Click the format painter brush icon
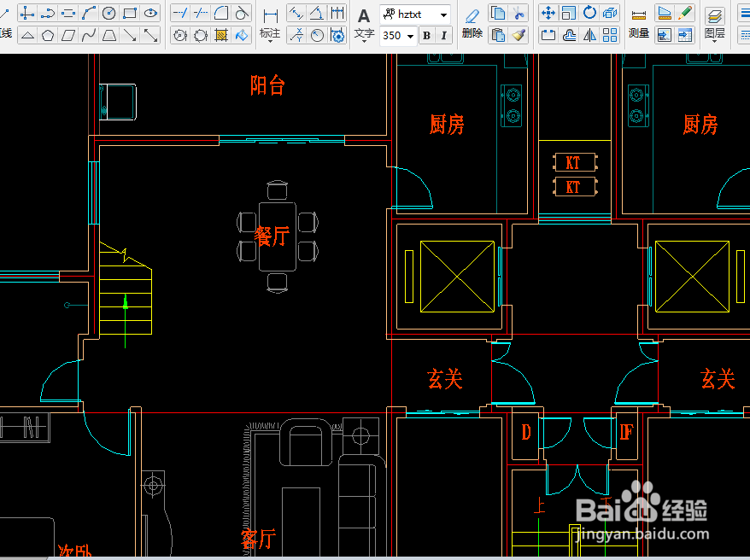The height and width of the screenshot is (560, 750). tap(519, 35)
